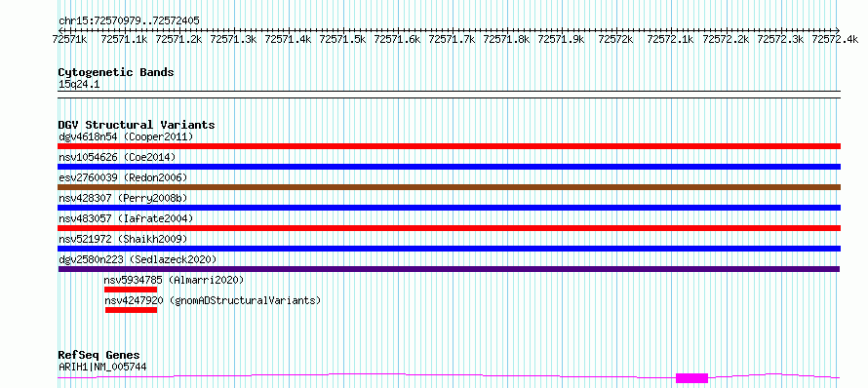Open the nsv5934785 (Almarri2020) label
Image resolution: width=868 pixels, height=388 pixels.
coord(174,280)
